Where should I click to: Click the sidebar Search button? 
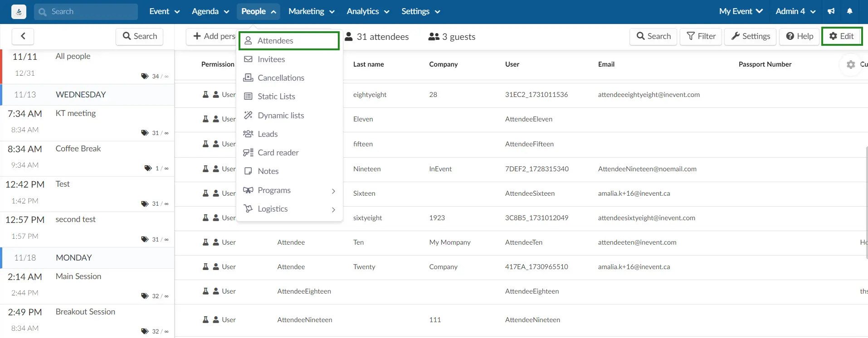(140, 36)
